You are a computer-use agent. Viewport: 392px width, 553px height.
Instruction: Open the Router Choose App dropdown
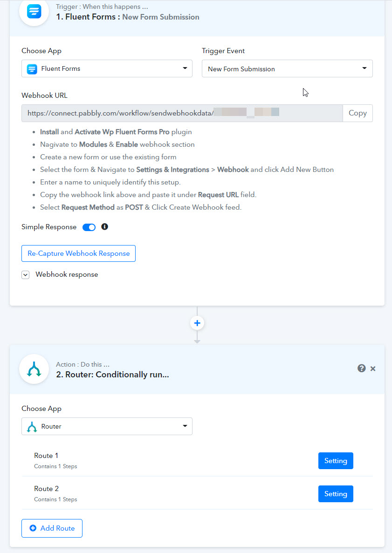(107, 426)
